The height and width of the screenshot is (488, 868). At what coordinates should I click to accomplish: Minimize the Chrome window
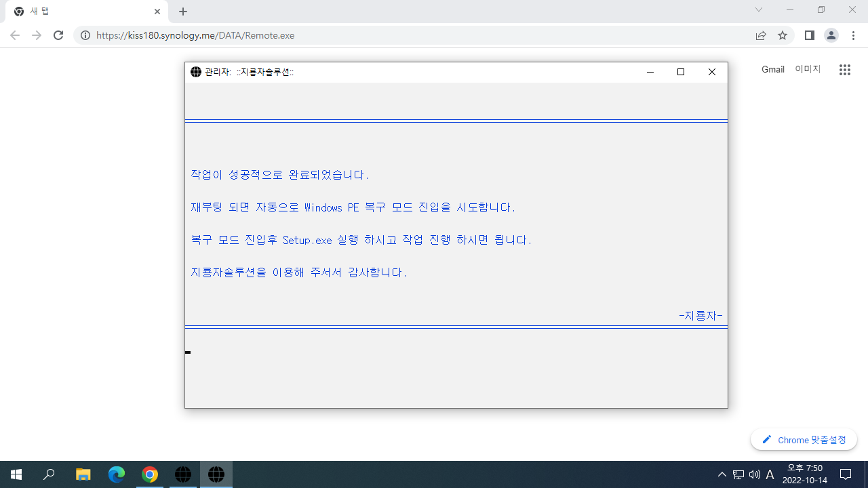click(x=790, y=10)
